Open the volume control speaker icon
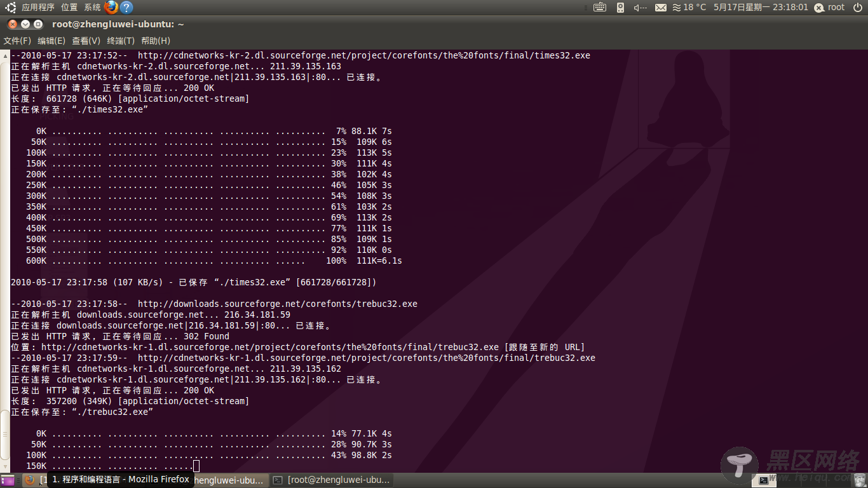This screenshot has height=488, width=868. click(640, 7)
